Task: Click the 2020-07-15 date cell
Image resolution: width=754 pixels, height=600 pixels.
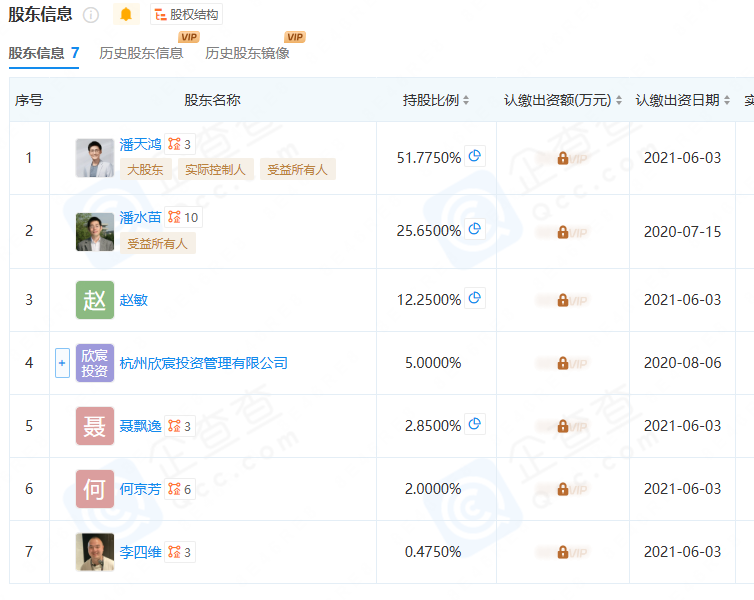Action: pyautogui.click(x=682, y=232)
